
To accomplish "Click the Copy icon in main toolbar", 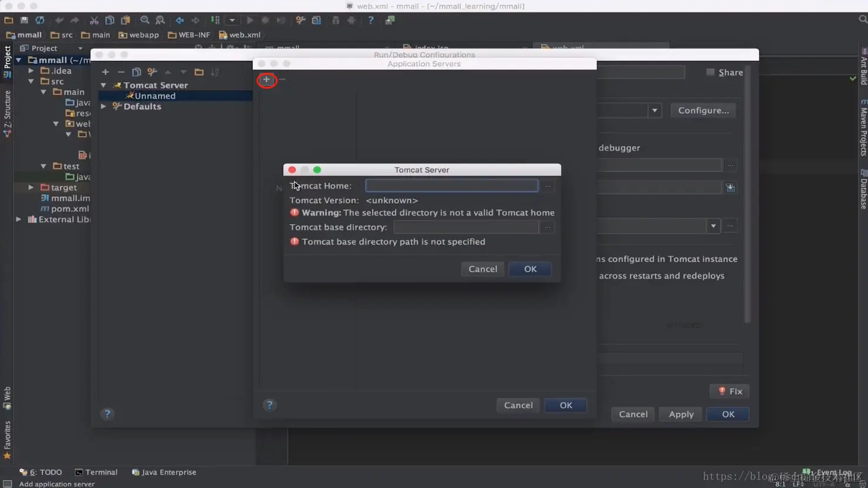I will click(110, 21).
